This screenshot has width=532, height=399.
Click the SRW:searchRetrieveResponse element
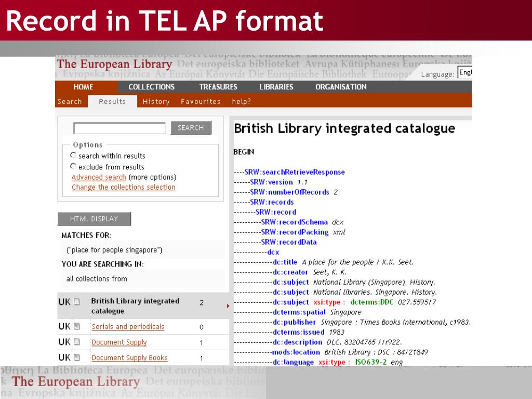(x=295, y=172)
